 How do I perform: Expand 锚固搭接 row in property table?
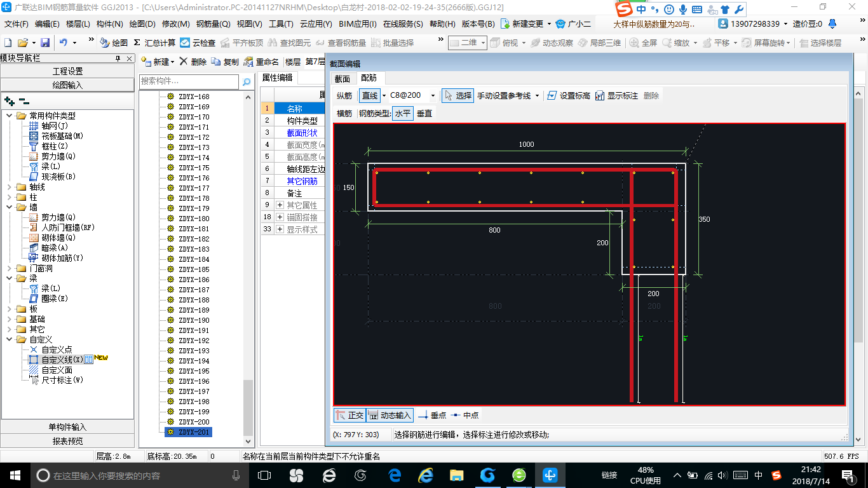280,217
